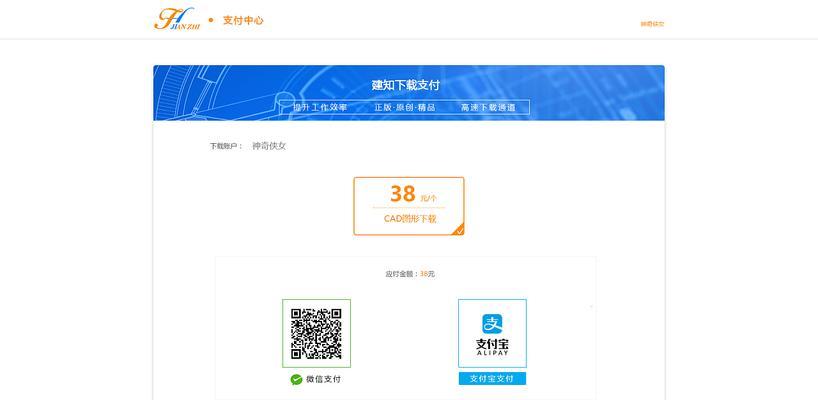Click the 高速下载通道 banner text

click(488, 107)
